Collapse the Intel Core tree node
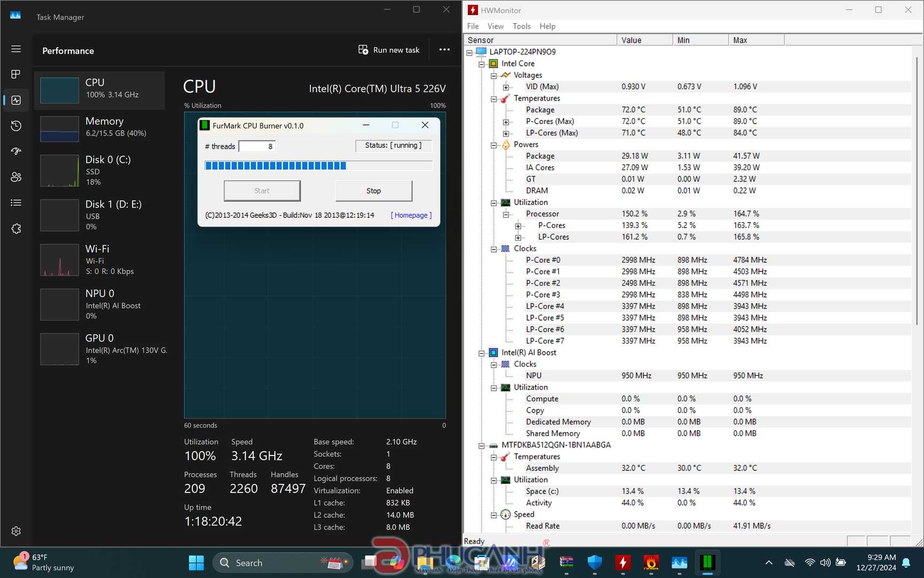This screenshot has width=924, height=578. (x=481, y=64)
